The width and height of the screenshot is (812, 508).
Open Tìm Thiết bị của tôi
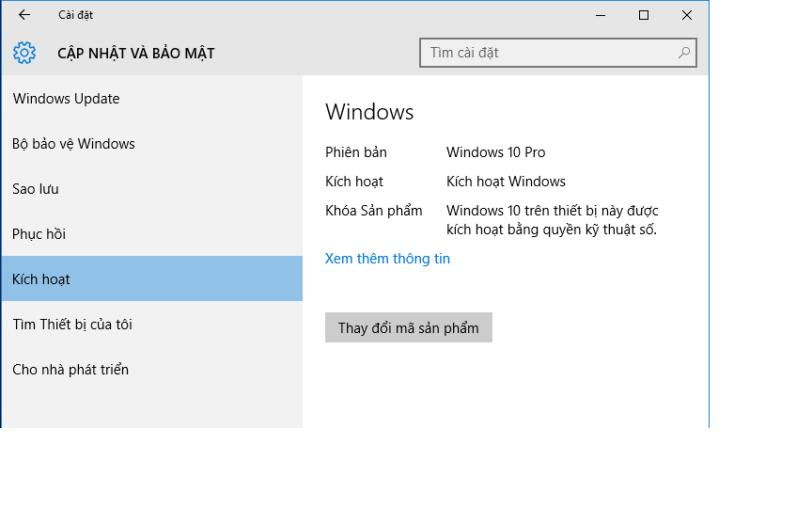tap(151, 324)
